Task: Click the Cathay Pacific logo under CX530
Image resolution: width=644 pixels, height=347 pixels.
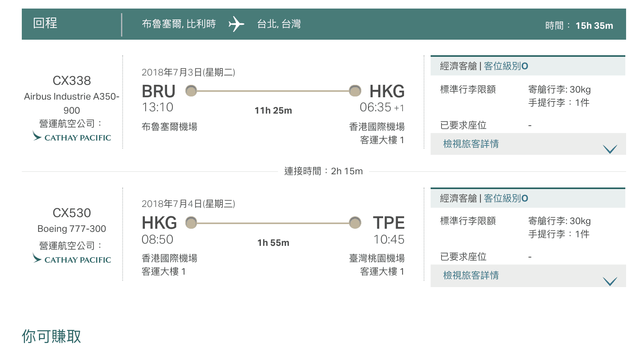Action: (x=72, y=259)
